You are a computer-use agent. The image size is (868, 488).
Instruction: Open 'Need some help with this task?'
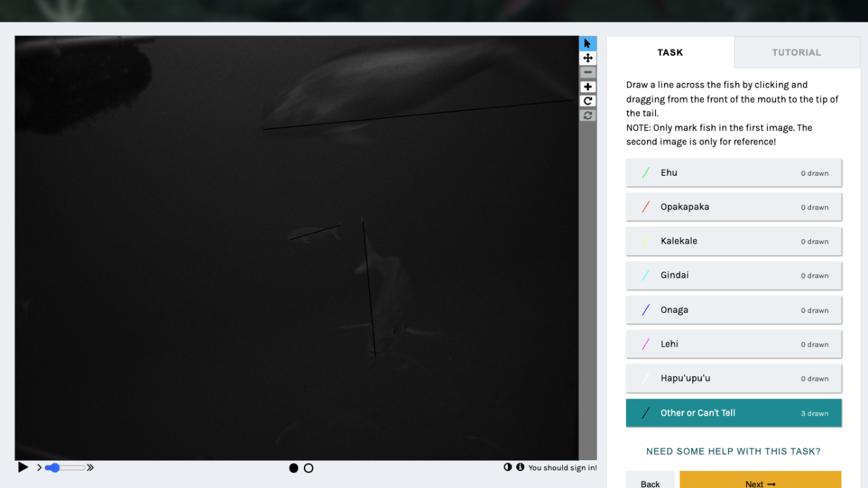733,451
